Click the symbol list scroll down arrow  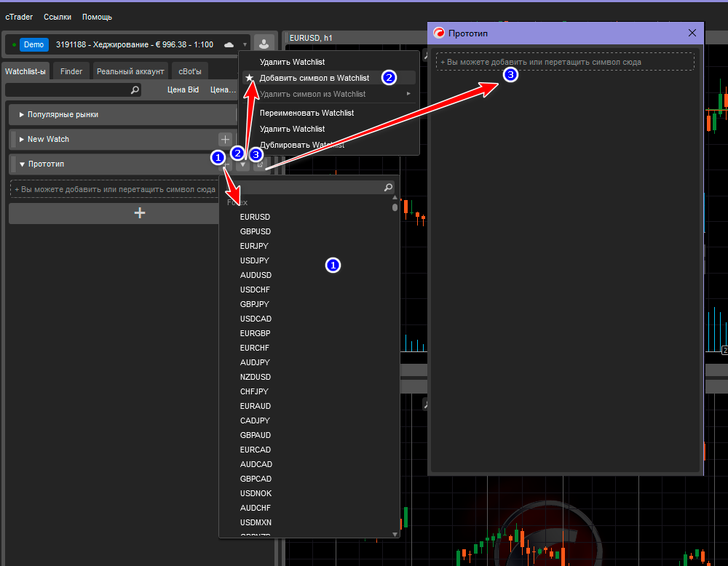pyautogui.click(x=395, y=534)
